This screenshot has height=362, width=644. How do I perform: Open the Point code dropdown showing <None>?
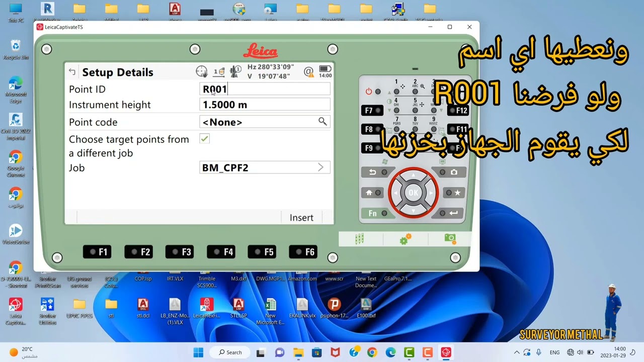(265, 122)
